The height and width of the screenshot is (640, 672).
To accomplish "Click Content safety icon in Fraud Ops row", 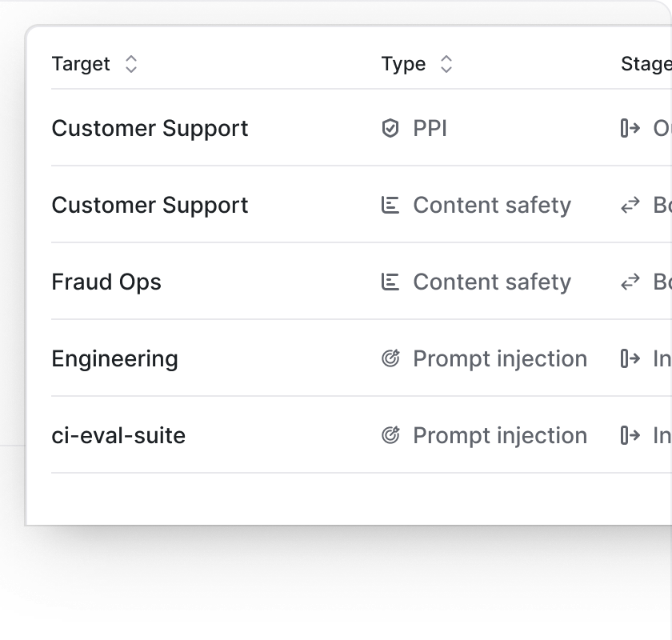I will point(390,282).
